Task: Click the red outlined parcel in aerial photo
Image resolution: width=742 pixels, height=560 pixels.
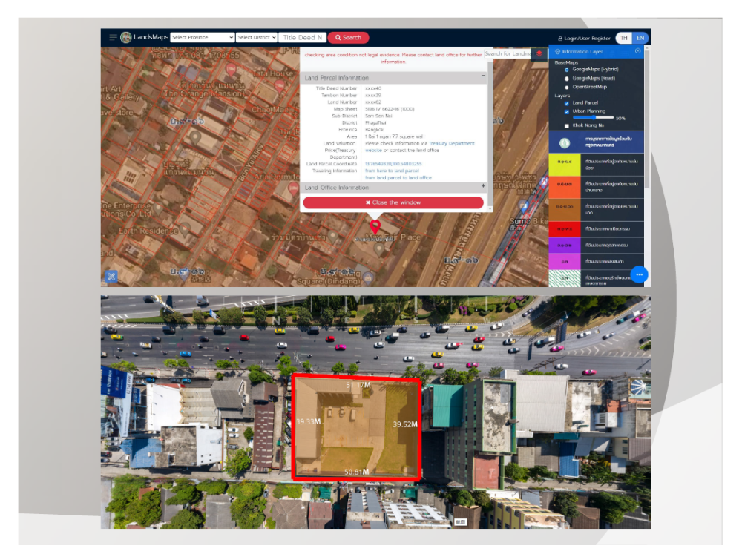Action: click(356, 427)
